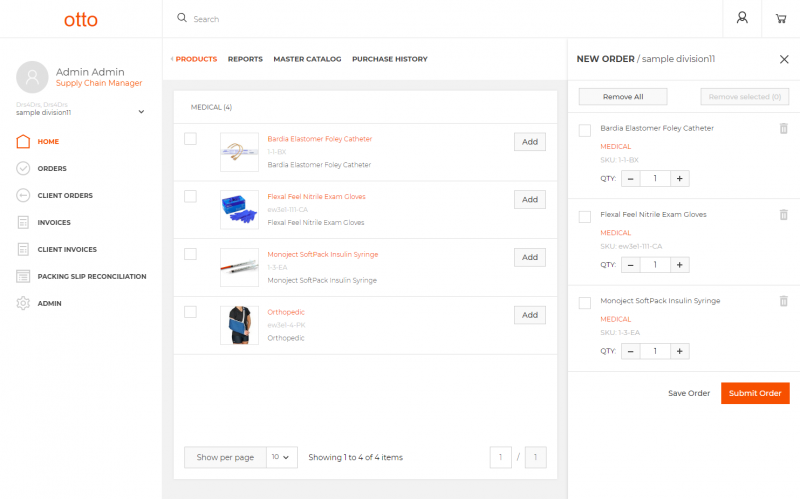The width and height of the screenshot is (800, 499).
Task: Add Monoject SoftPack Insulin Syringe
Action: [530, 257]
